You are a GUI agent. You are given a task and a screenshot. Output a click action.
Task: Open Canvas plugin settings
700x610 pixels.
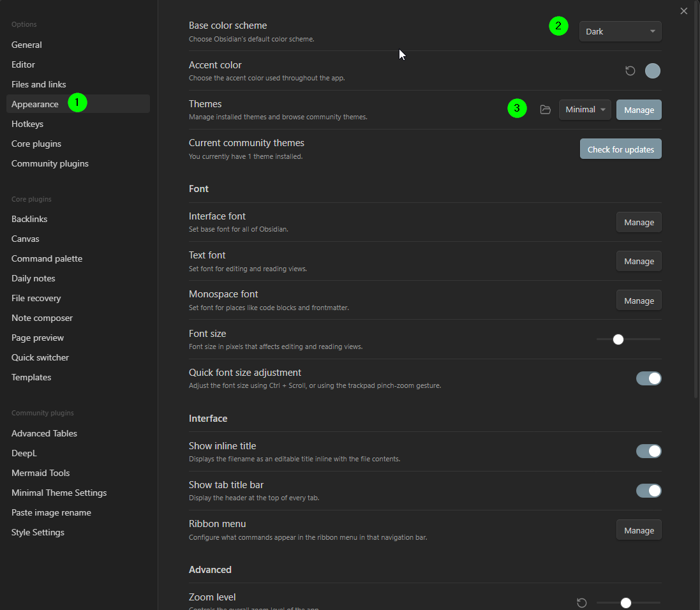coord(78,239)
